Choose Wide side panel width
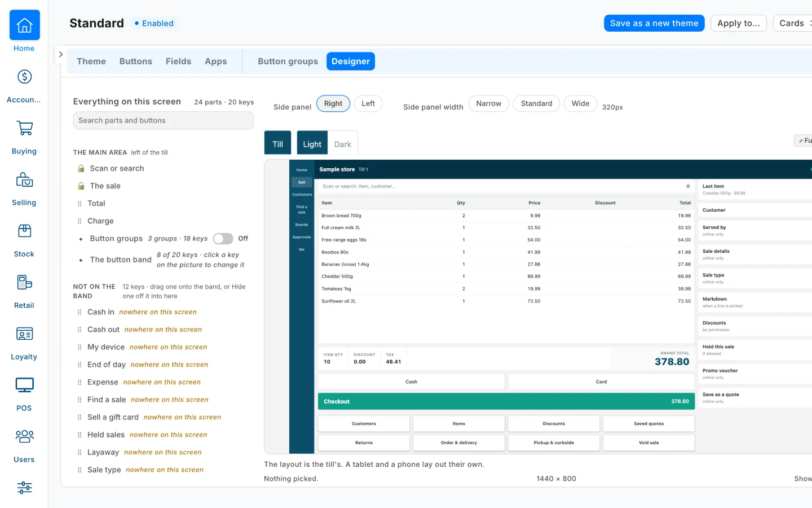This screenshot has width=812, height=508. pos(581,104)
